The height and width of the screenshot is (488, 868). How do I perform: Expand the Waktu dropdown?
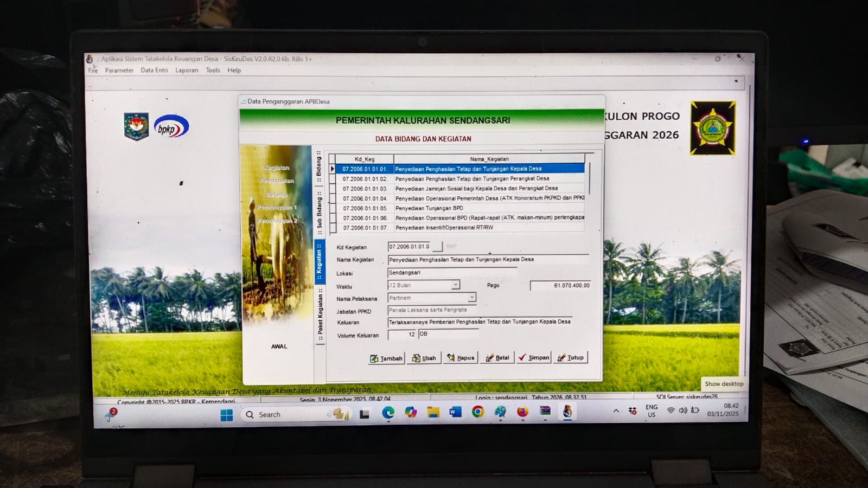coord(456,285)
